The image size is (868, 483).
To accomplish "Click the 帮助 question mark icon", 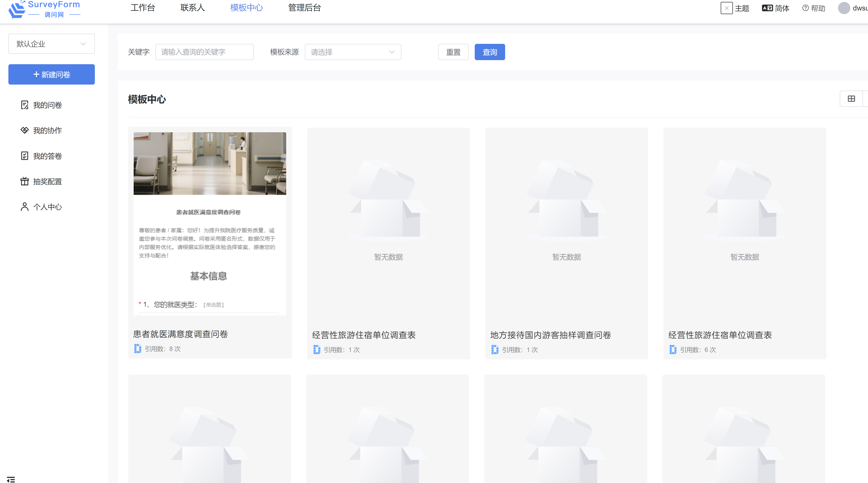I will point(805,8).
